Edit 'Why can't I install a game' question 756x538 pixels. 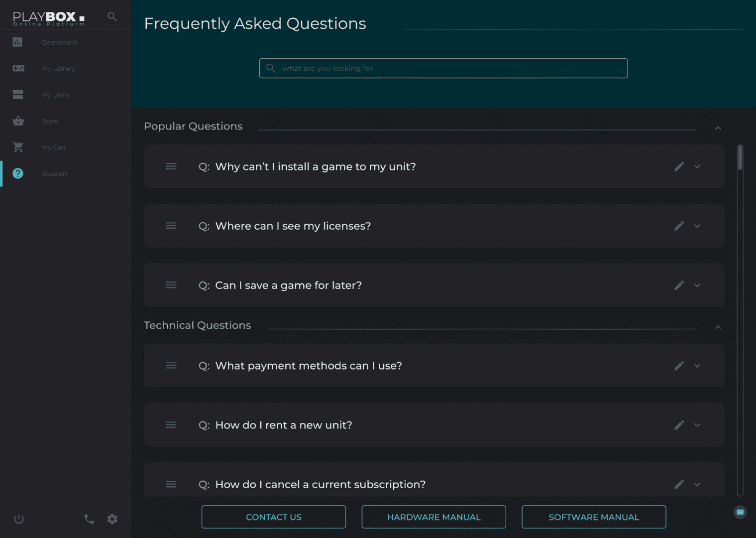[x=679, y=167]
